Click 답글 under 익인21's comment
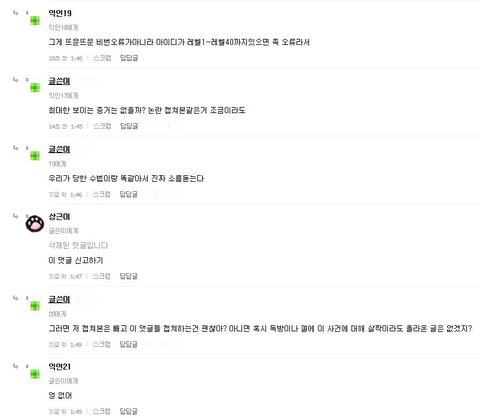The image size is (480, 418). click(128, 411)
